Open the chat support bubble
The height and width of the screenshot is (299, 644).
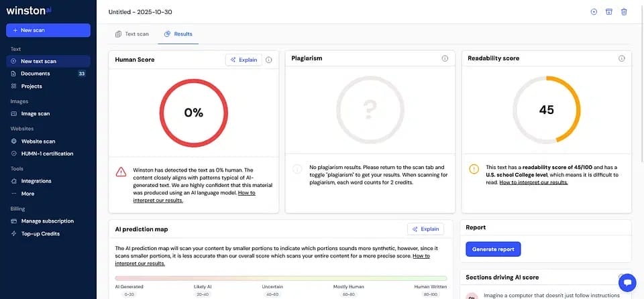(x=627, y=282)
